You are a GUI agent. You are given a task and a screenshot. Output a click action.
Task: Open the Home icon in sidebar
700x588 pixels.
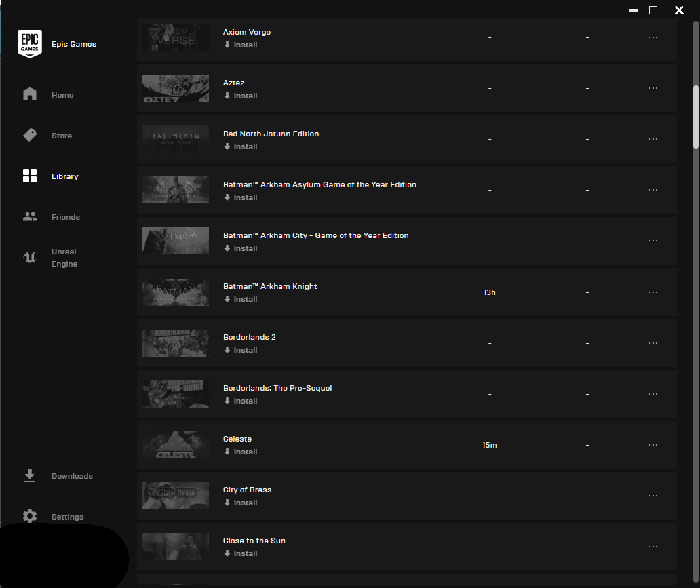[30, 95]
